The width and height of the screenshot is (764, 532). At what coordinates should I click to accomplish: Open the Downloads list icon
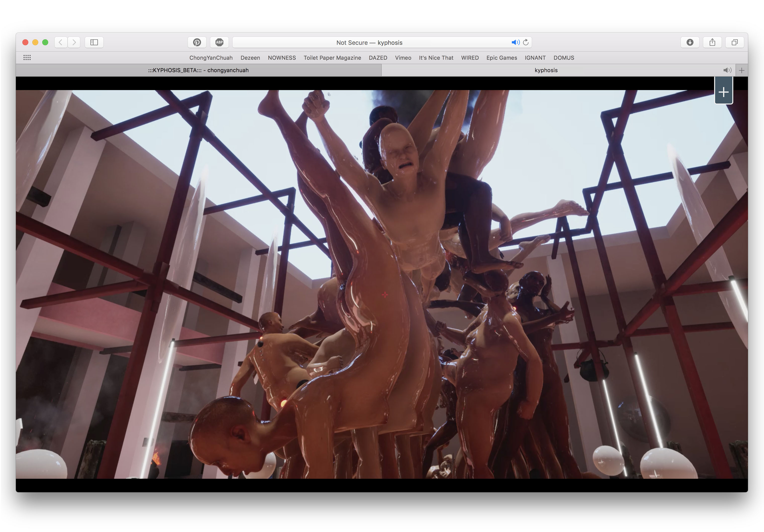(690, 42)
